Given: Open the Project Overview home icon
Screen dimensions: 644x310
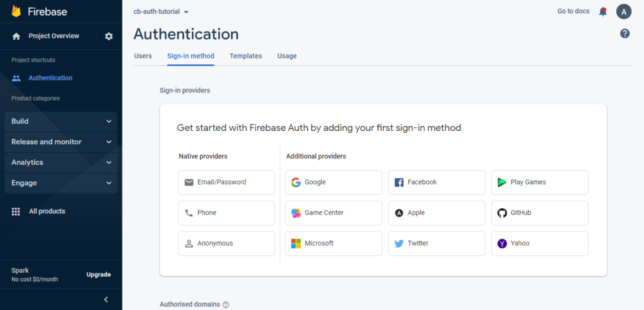Looking at the screenshot, I should 16,36.
